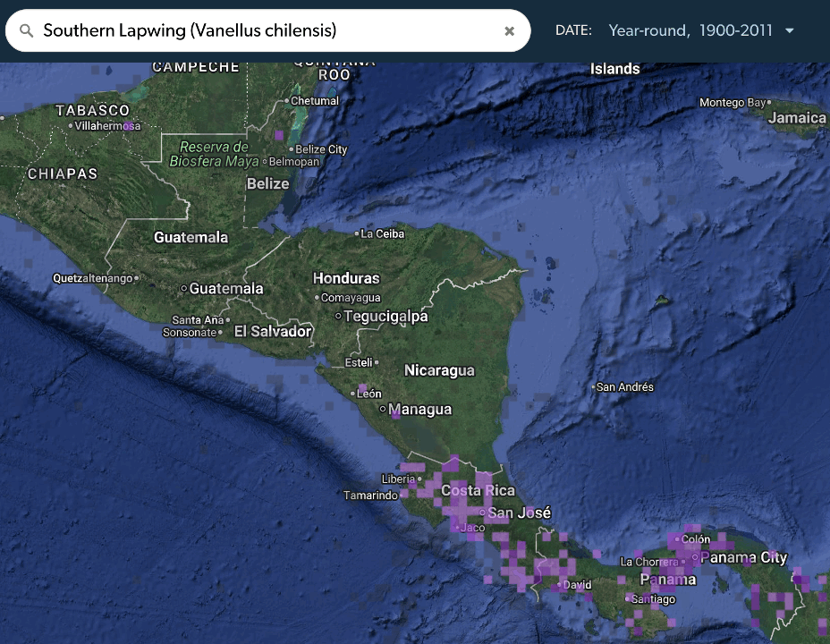Click the Panama City label
Screen dimensions: 830x644
pyautogui.click(x=744, y=557)
